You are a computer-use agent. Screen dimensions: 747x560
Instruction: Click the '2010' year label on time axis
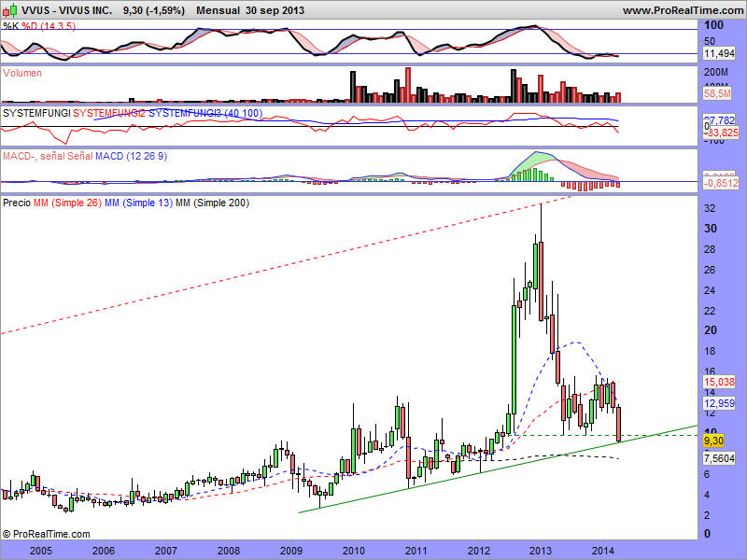coord(354,551)
